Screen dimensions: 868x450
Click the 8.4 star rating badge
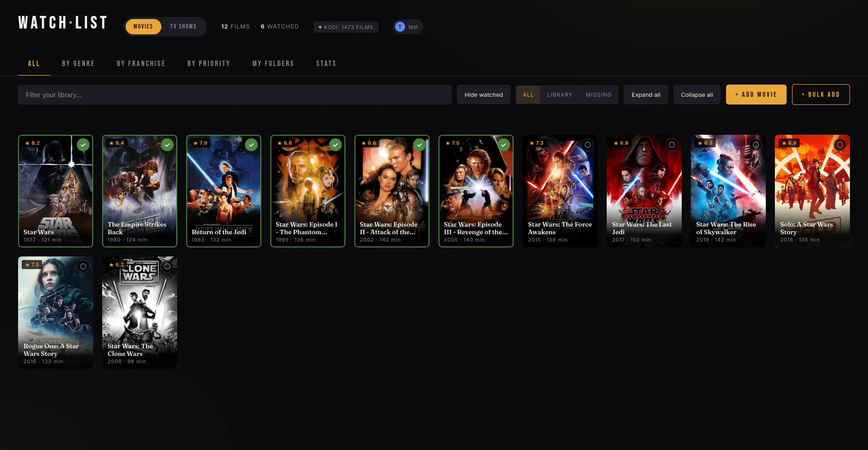117,143
